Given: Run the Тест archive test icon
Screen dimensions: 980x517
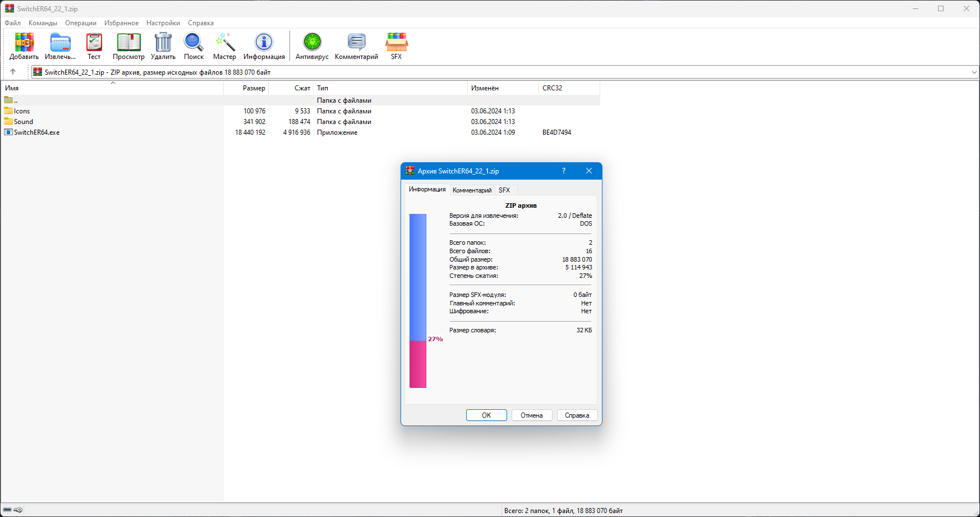Looking at the screenshot, I should click(94, 43).
